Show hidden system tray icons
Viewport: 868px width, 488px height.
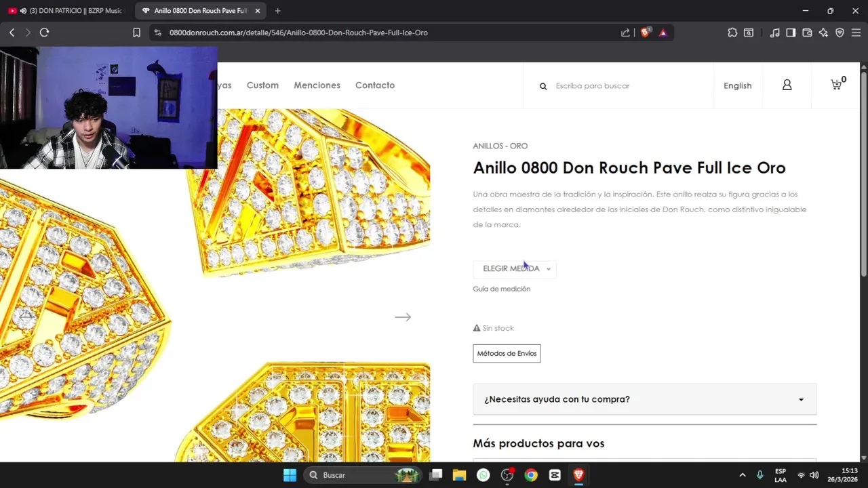742,475
